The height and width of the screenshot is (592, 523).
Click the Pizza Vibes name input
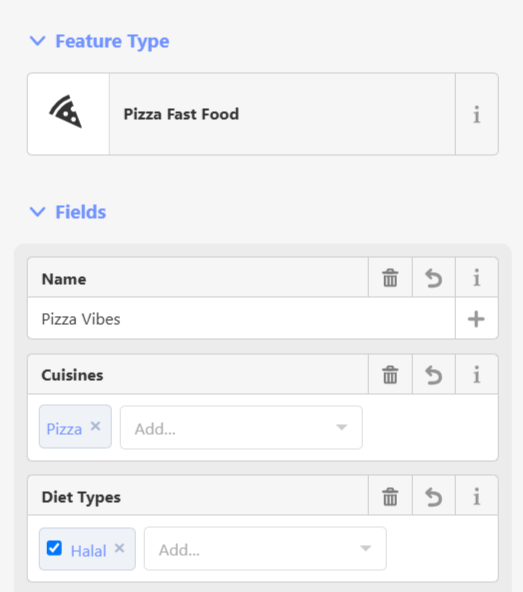[x=241, y=319]
